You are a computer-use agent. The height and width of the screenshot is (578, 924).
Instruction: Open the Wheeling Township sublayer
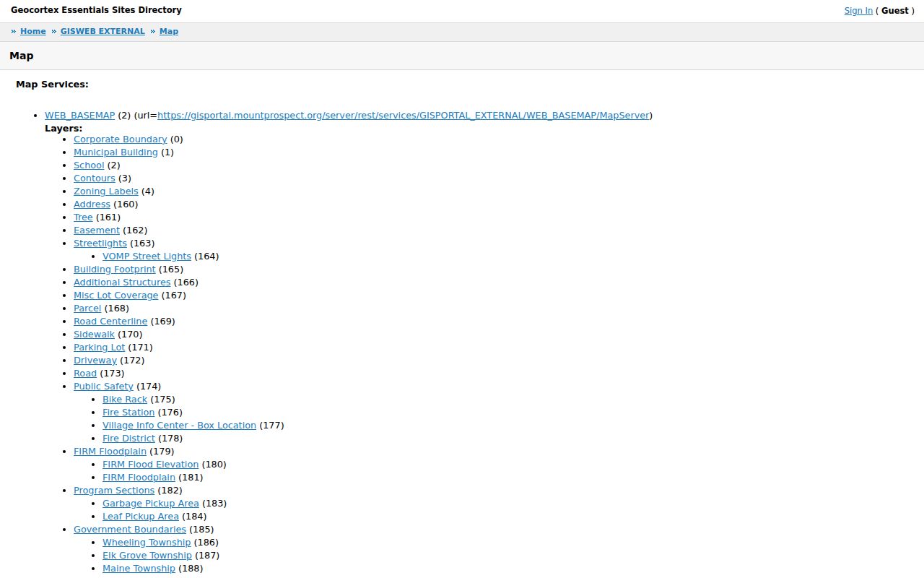147,543
